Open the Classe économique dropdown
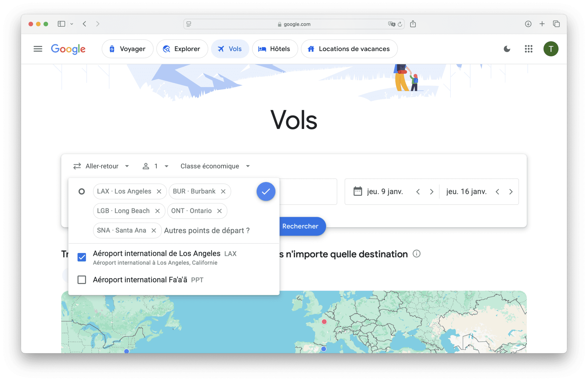The width and height of the screenshot is (588, 381). (x=215, y=166)
